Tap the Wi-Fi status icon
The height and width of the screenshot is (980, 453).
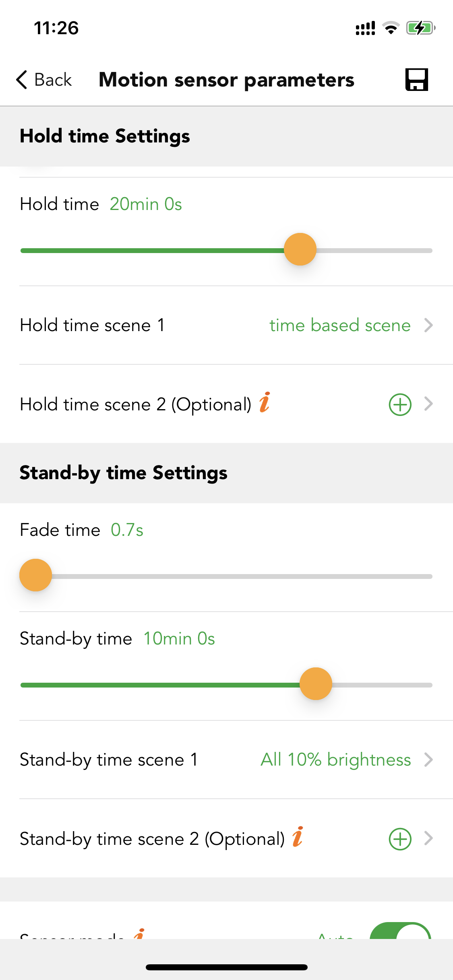click(391, 28)
